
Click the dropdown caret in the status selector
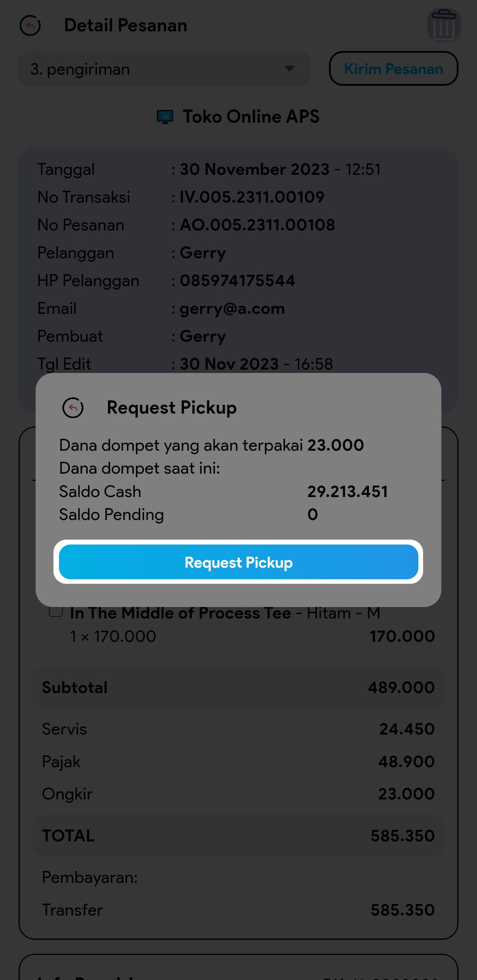289,69
